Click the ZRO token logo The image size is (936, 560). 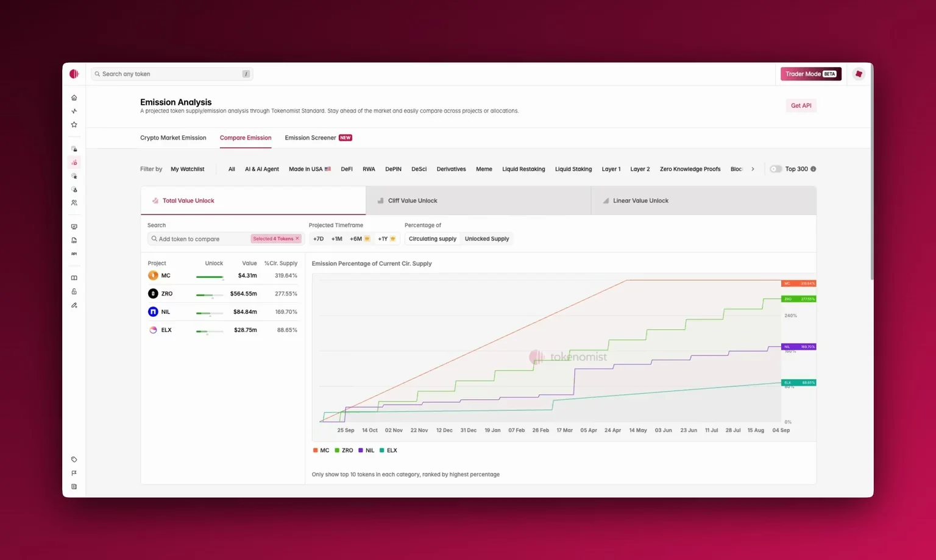(x=153, y=294)
